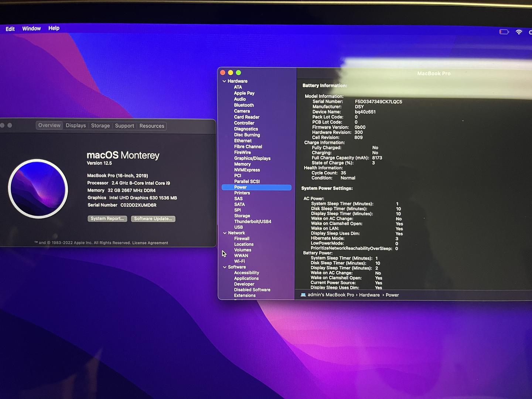Click the battery serial number F5D0347349CK7LQC5

378,102
